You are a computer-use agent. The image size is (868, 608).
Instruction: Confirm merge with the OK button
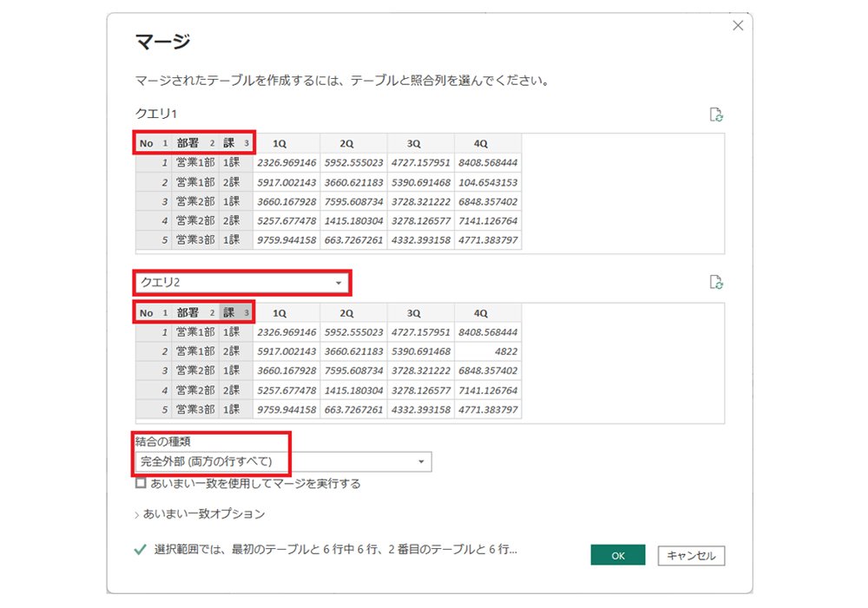618,555
